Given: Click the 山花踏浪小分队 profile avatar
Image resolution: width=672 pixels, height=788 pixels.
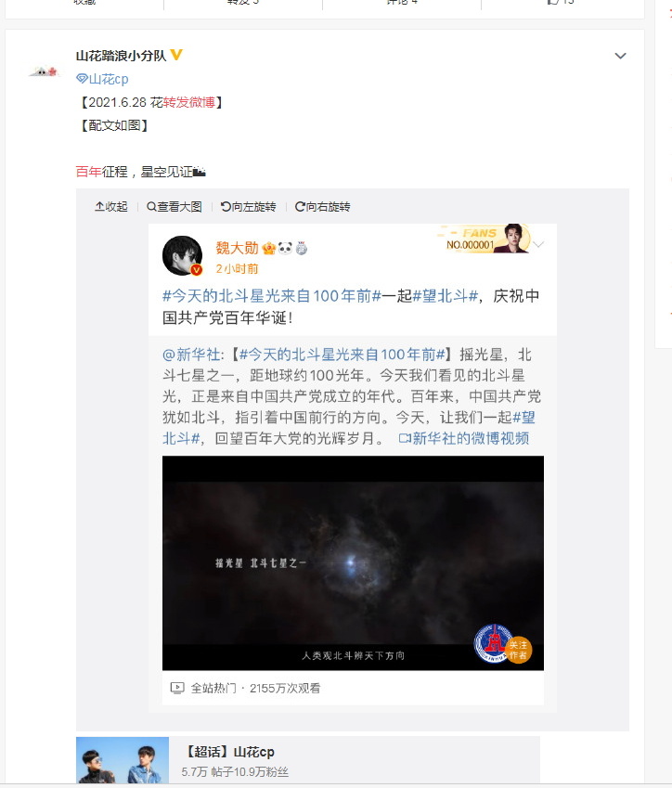Looking at the screenshot, I should [45, 71].
